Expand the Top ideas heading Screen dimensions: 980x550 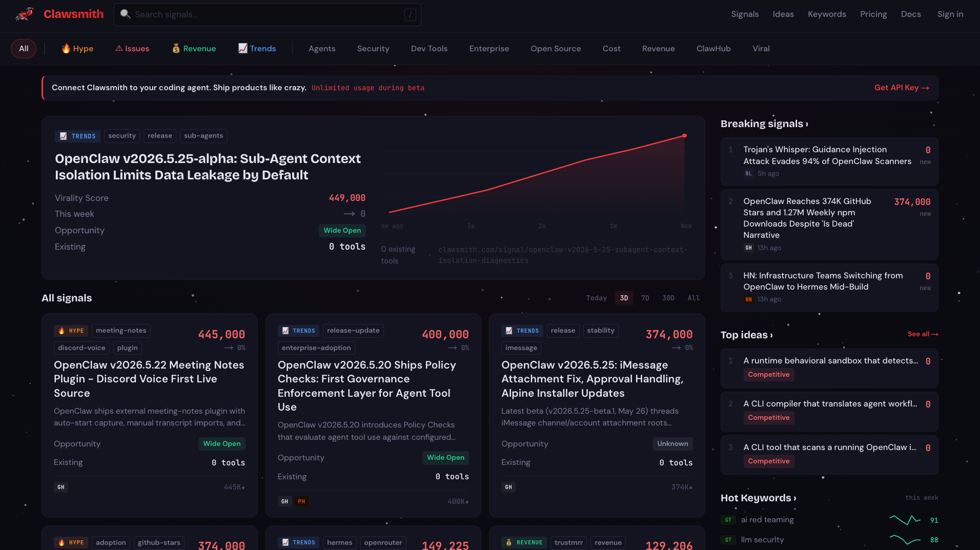coord(746,335)
